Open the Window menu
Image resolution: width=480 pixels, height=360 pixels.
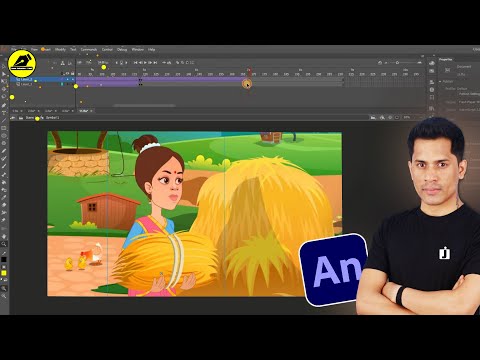point(137,49)
